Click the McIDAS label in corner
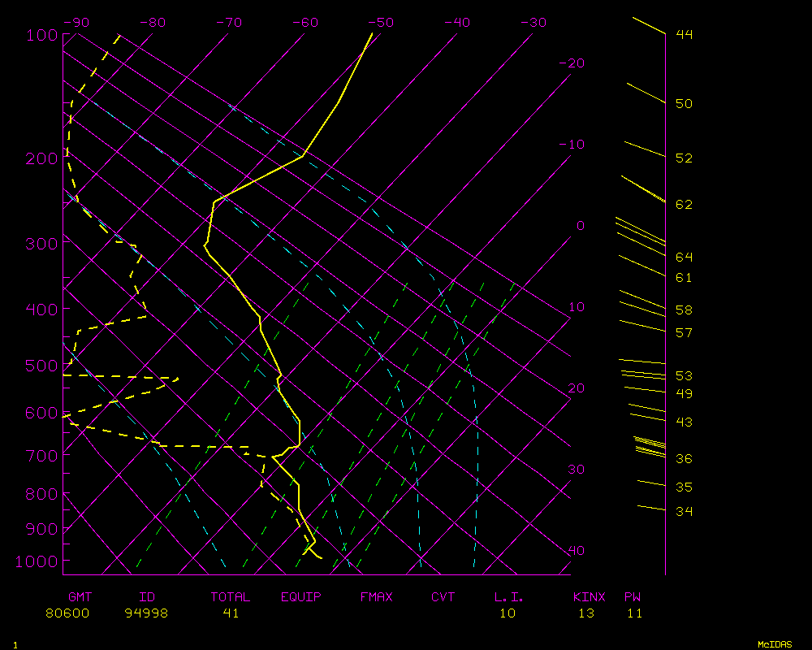This screenshot has width=812, height=650. [774, 644]
